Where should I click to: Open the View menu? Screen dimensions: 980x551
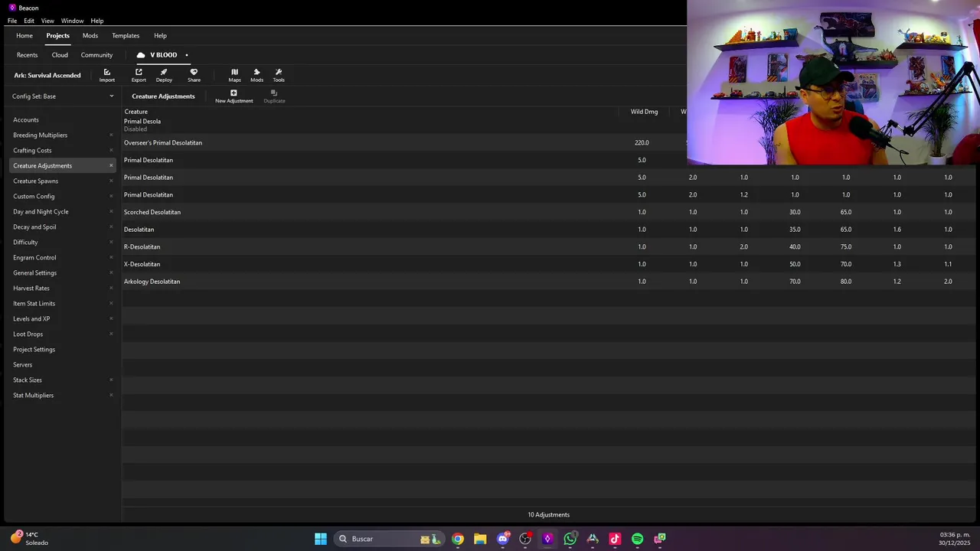pyautogui.click(x=47, y=21)
